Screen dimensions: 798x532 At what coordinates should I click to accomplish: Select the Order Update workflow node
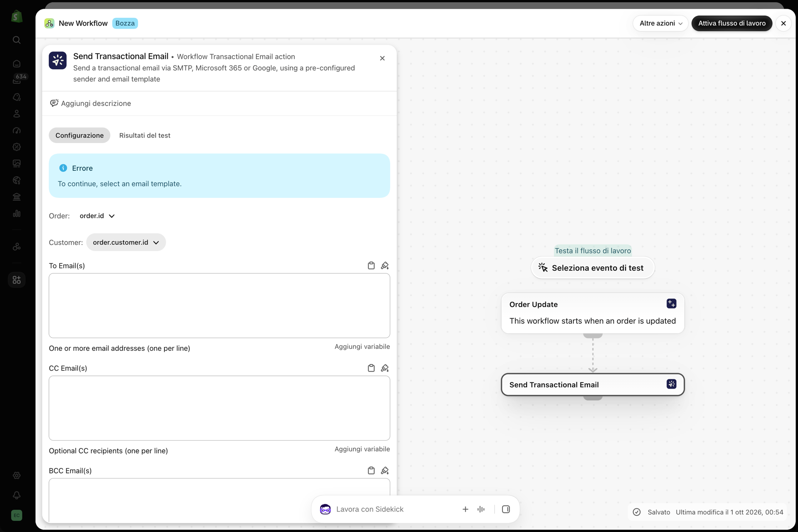point(593,313)
